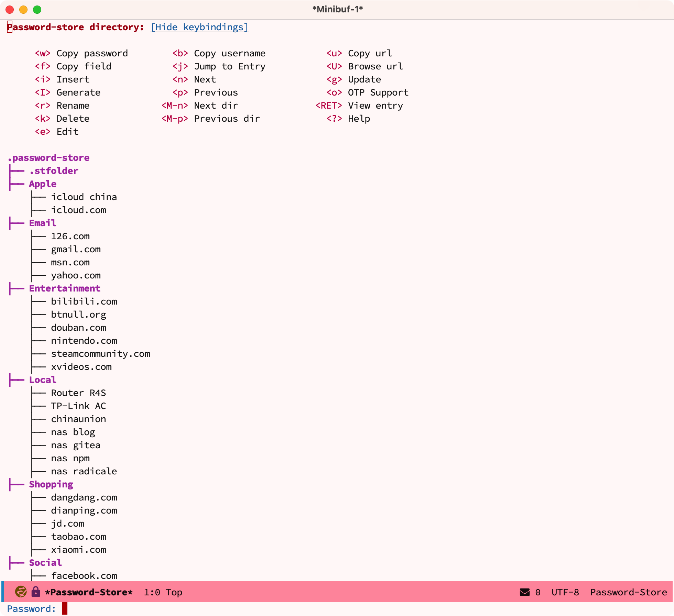Click the Hide keybindings link
This screenshot has width=674, height=616.
tap(199, 27)
